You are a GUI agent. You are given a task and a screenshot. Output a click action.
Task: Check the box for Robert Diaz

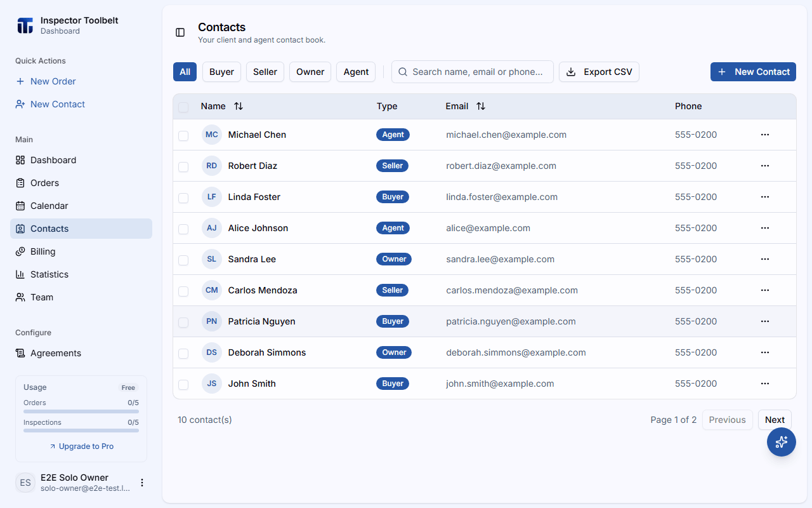183,167
